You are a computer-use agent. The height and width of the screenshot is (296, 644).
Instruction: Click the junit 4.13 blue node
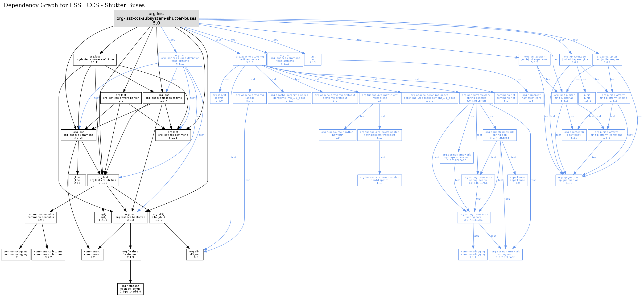(x=312, y=59)
